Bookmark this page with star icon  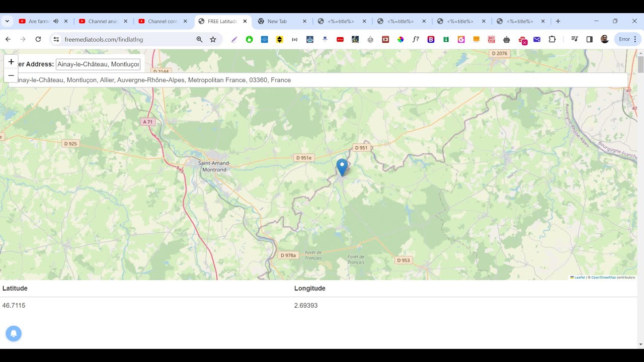coord(213,39)
